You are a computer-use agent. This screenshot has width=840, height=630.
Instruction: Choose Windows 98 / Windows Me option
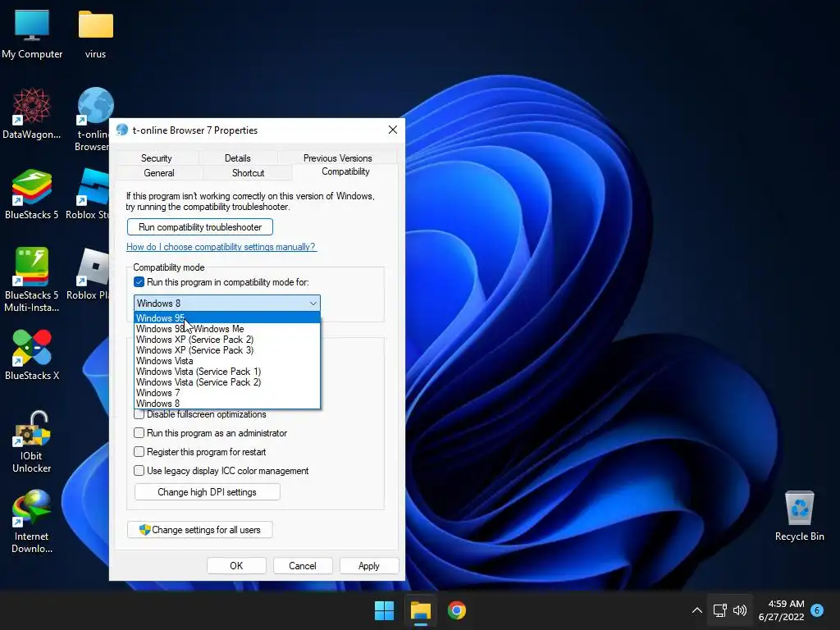(227, 328)
